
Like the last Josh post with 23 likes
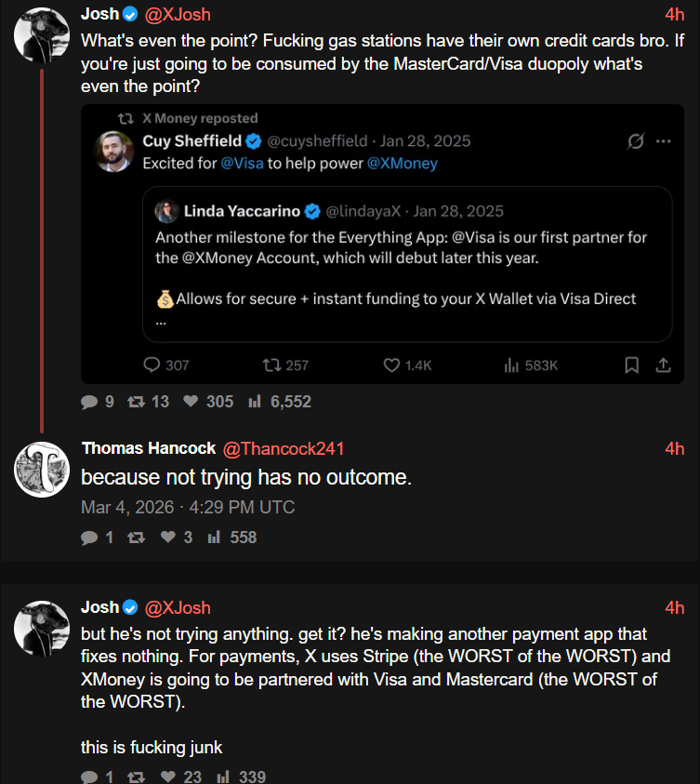click(168, 777)
